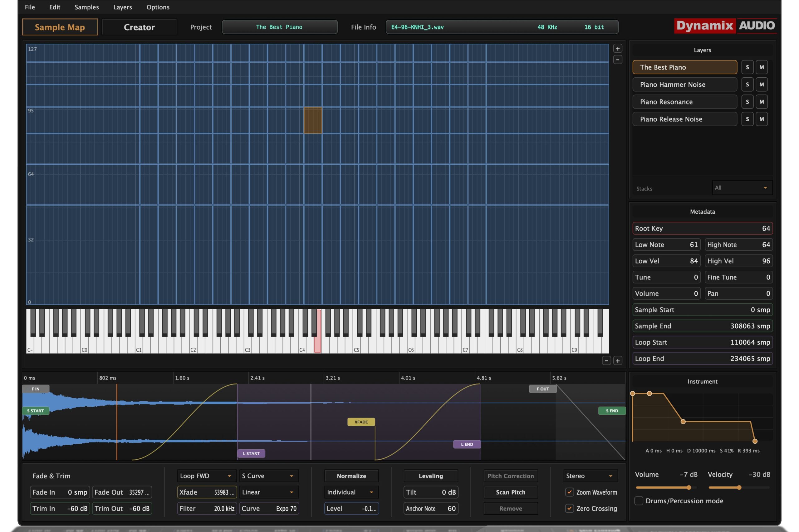Expand the Stacks All dropdown

[x=742, y=188]
